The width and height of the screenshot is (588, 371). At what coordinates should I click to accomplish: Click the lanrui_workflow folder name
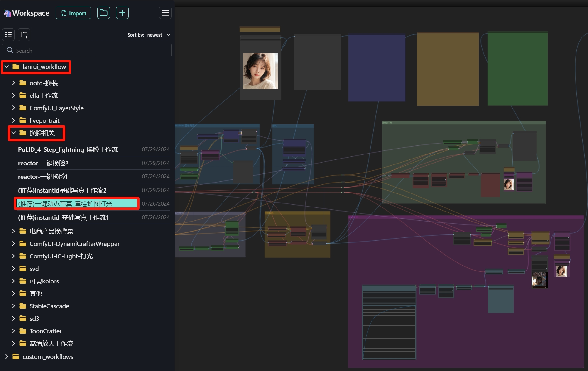[x=44, y=67]
